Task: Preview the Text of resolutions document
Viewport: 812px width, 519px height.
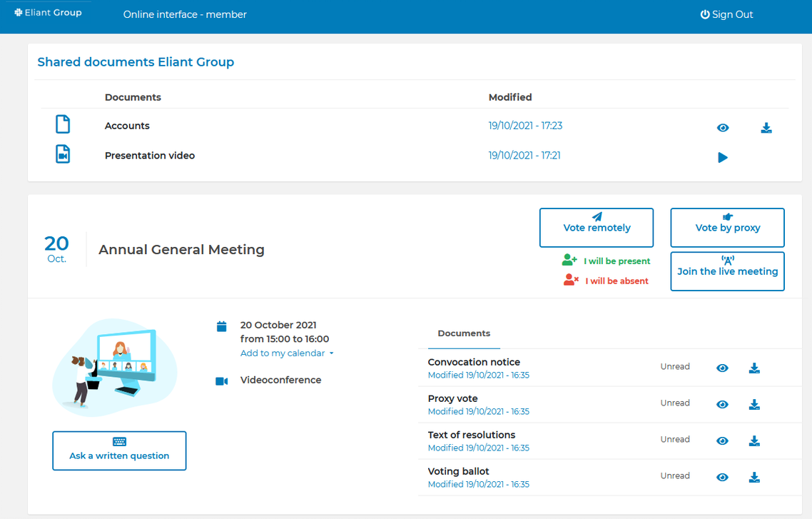Action: (x=722, y=441)
